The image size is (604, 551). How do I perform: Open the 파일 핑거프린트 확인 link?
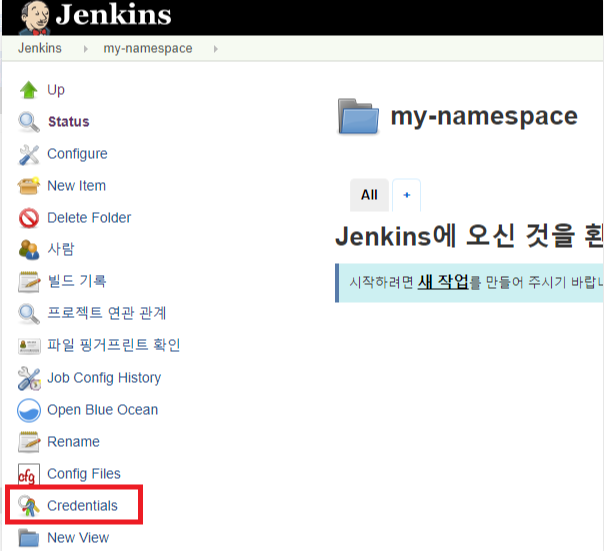point(114,345)
